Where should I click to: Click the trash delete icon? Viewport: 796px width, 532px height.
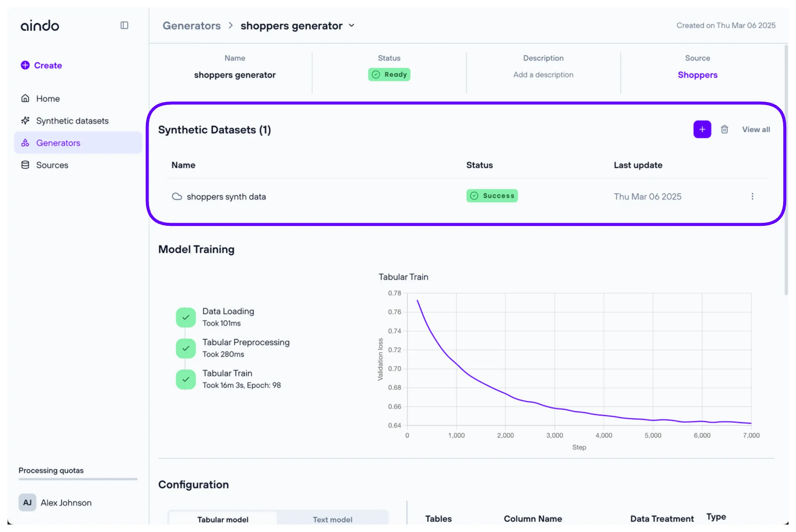(724, 129)
